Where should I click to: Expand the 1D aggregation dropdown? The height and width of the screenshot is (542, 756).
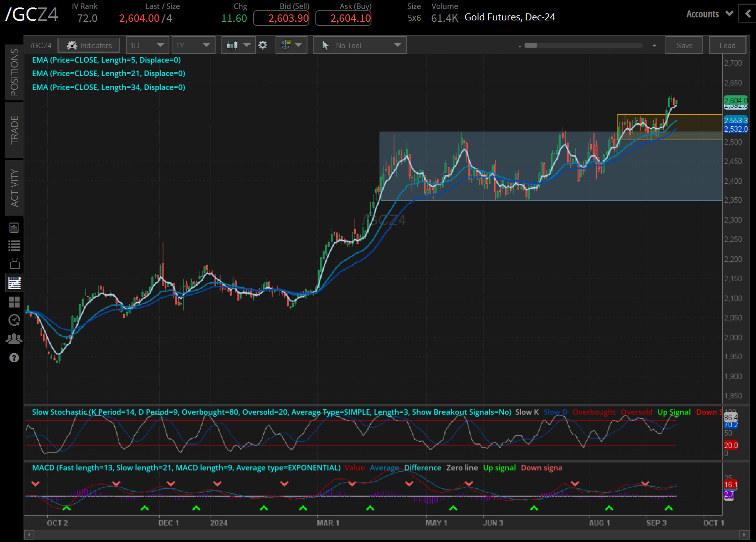(x=148, y=45)
